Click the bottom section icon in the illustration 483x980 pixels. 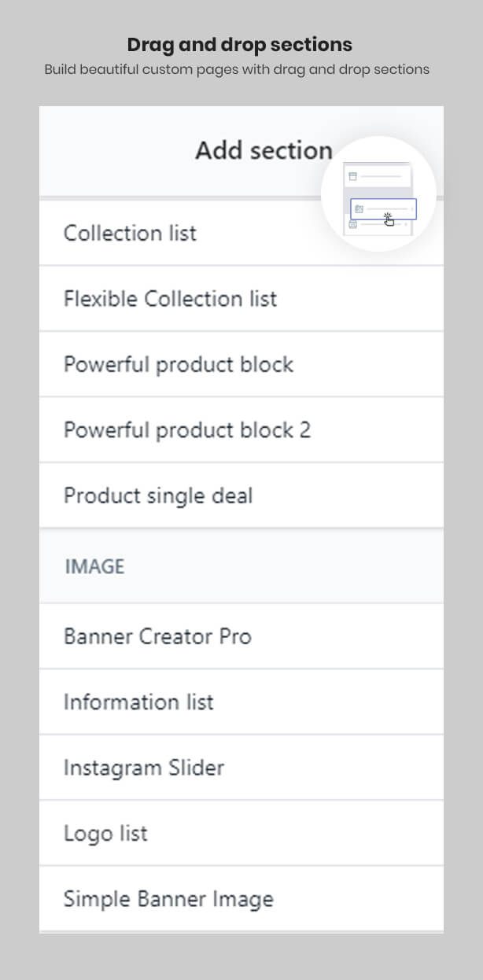[352, 224]
